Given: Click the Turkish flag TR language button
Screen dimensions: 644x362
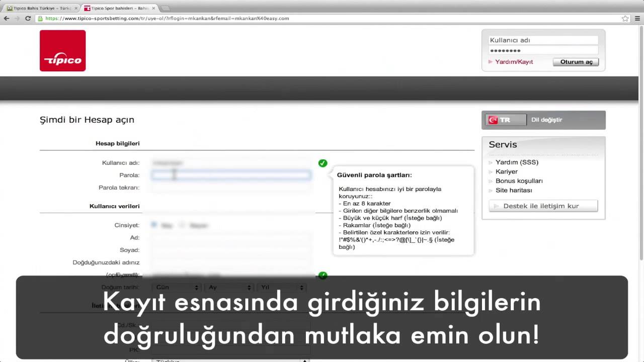Looking at the screenshot, I should [506, 120].
